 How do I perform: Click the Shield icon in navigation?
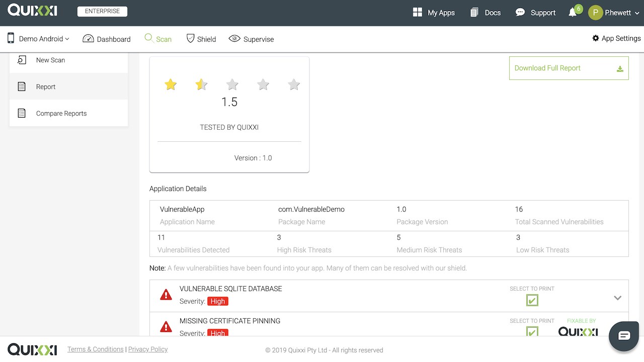pyautogui.click(x=190, y=38)
